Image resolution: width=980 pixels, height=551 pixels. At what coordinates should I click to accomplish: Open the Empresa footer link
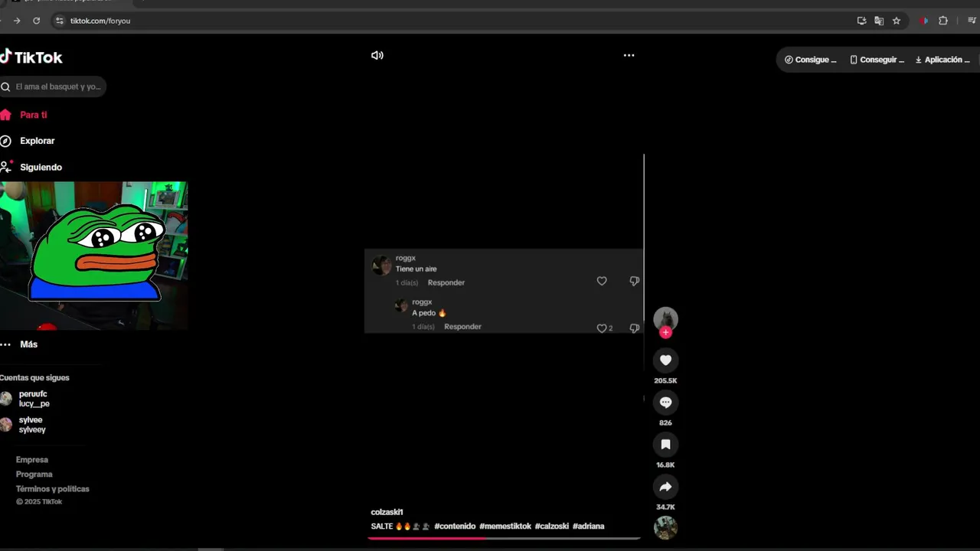coord(32,460)
